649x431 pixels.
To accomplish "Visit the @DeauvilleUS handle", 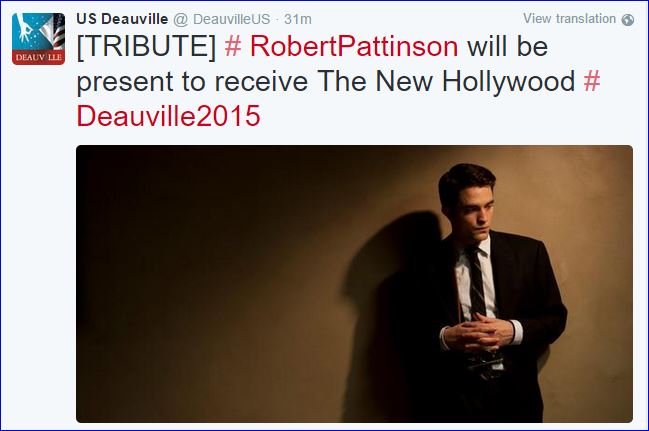I will pos(221,19).
